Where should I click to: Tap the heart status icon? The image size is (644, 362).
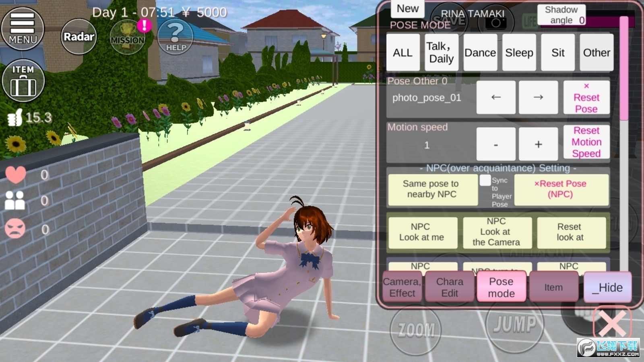[15, 175]
